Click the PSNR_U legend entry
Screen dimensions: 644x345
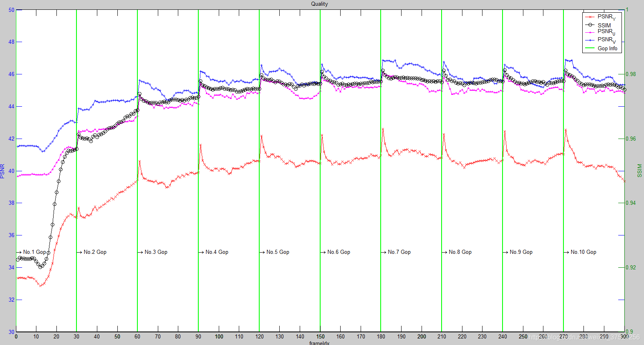[601, 32]
